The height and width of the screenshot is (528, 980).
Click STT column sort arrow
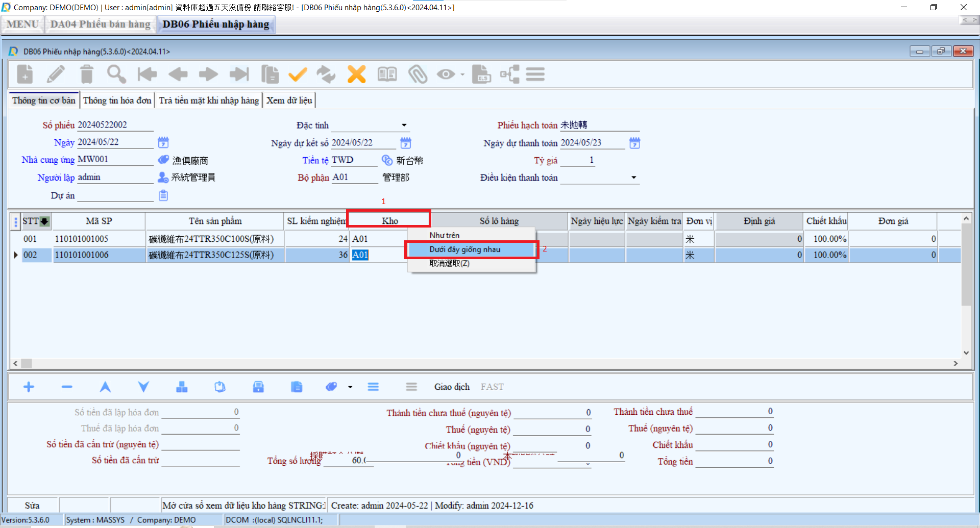[x=45, y=221]
